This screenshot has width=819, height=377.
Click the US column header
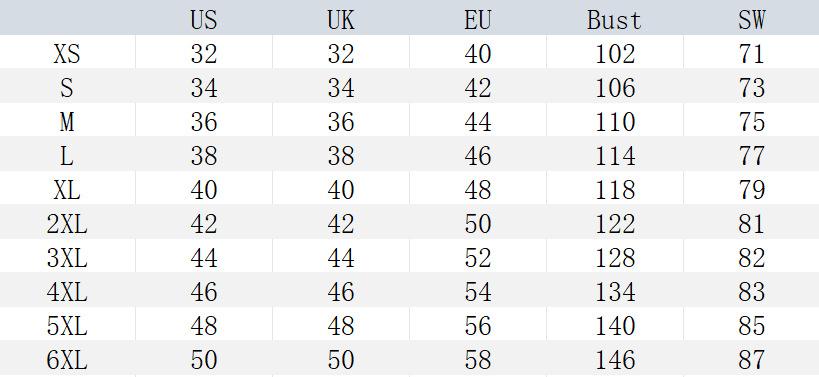pyautogui.click(x=204, y=20)
